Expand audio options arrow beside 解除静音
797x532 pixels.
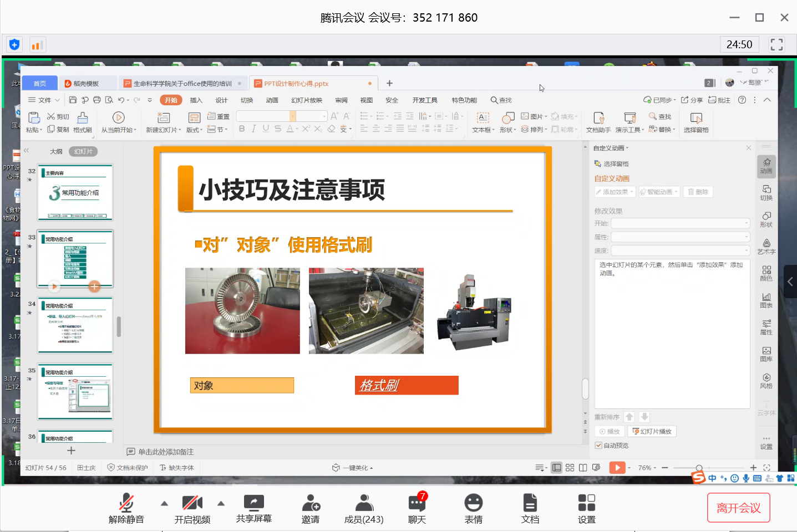click(164, 503)
